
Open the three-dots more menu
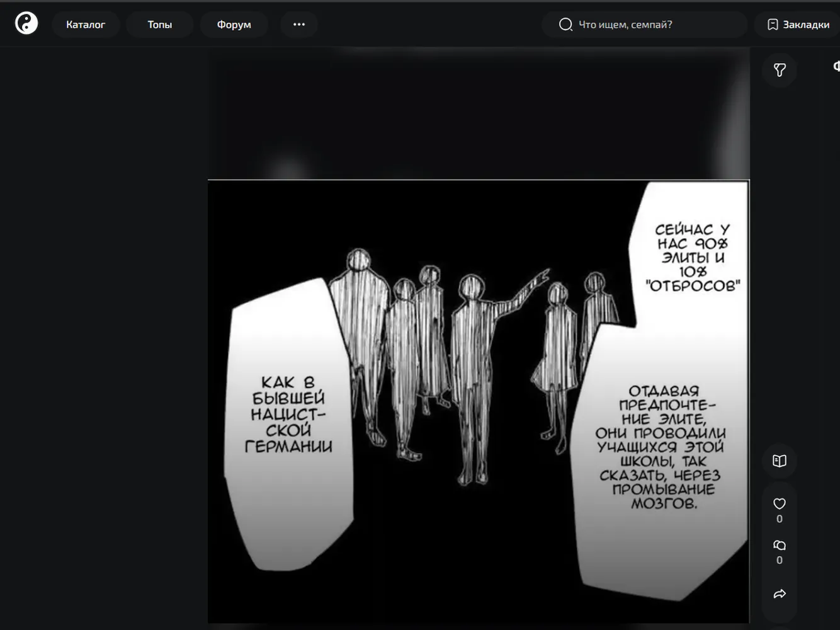point(299,25)
